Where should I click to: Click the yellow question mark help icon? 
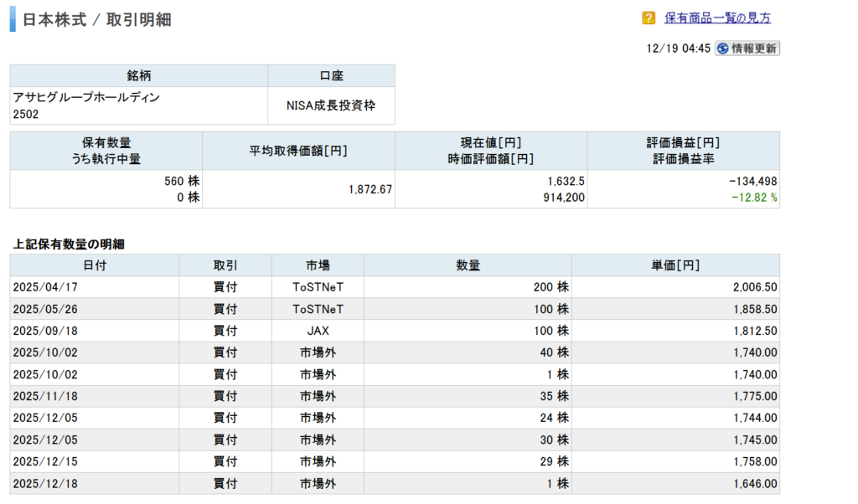click(649, 18)
